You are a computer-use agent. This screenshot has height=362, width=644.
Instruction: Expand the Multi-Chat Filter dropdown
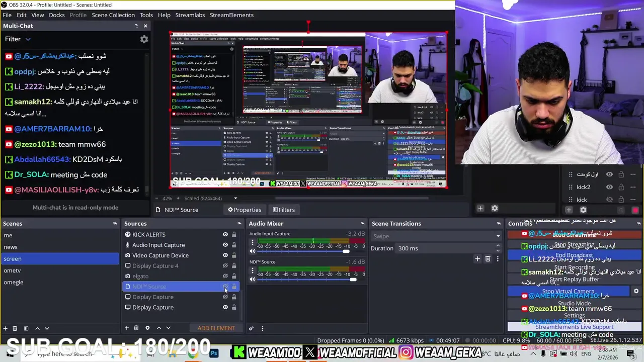click(x=28, y=39)
